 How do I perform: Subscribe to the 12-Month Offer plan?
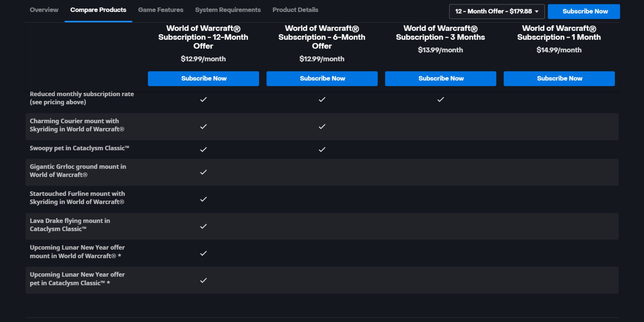[203, 78]
